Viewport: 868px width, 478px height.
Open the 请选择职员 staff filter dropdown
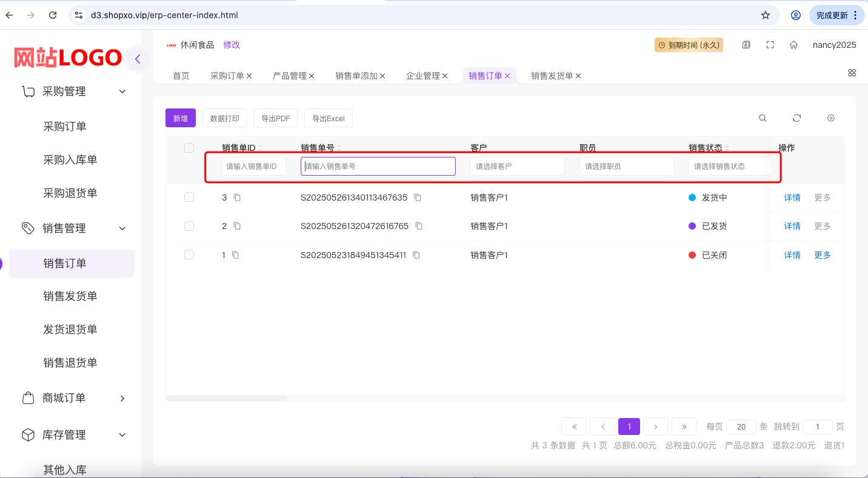click(x=627, y=166)
